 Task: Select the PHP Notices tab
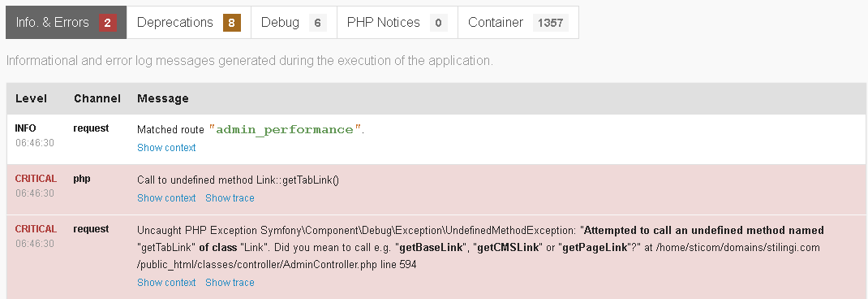pos(397,23)
